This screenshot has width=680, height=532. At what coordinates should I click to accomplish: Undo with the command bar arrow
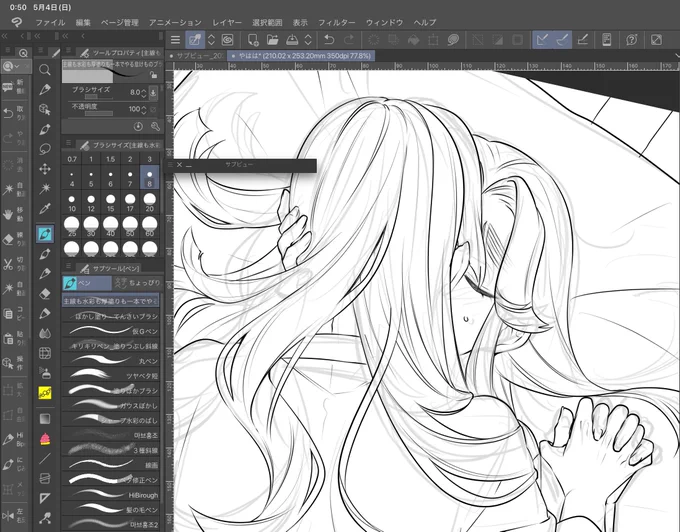329,40
